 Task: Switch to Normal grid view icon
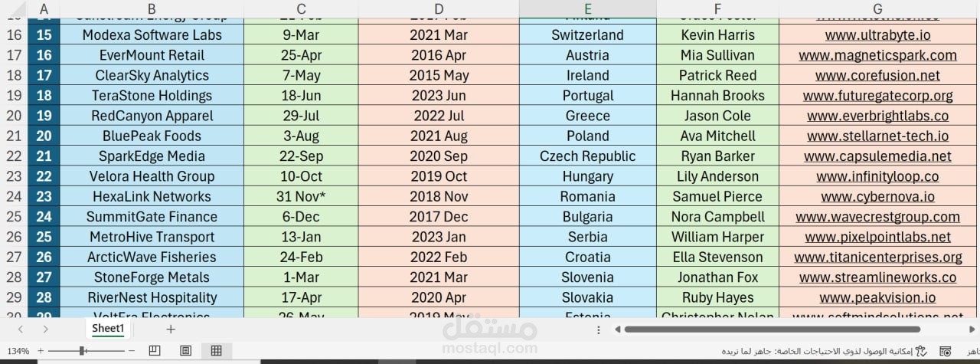216,350
